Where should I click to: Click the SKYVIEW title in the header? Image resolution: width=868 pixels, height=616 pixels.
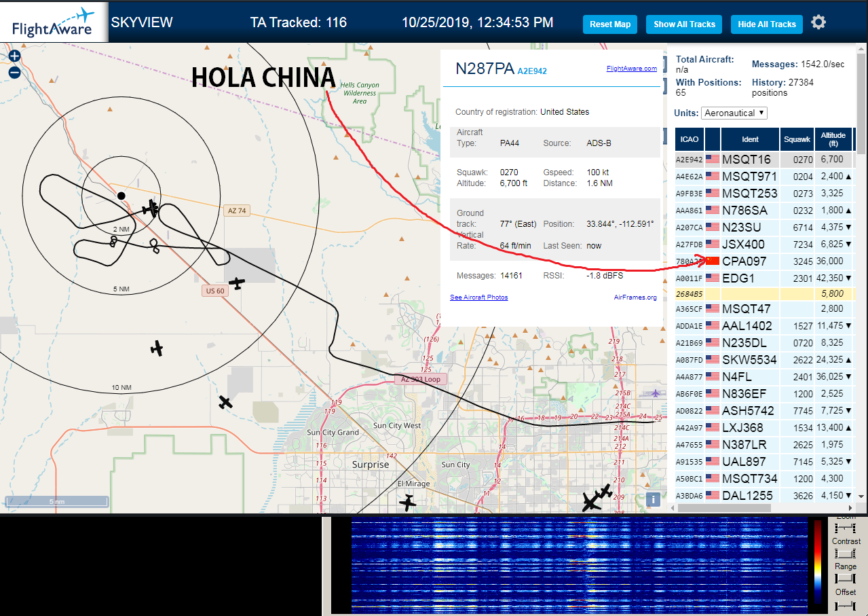[142, 22]
